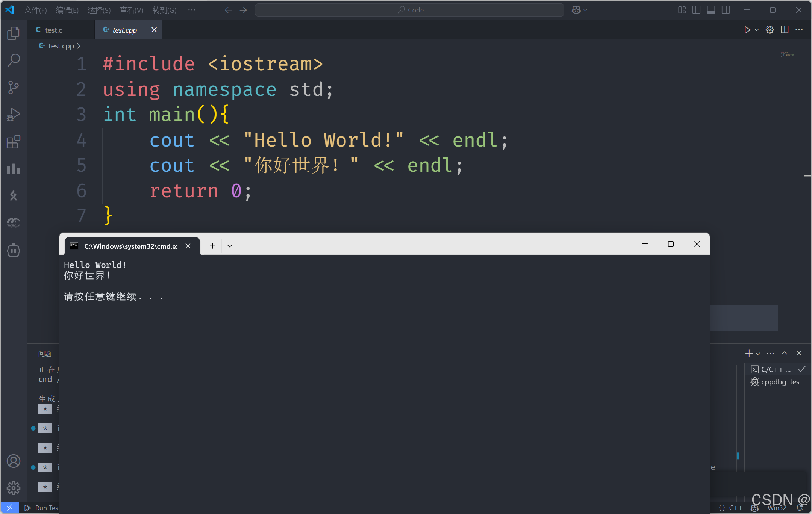Click the Code command center search box

(x=410, y=10)
